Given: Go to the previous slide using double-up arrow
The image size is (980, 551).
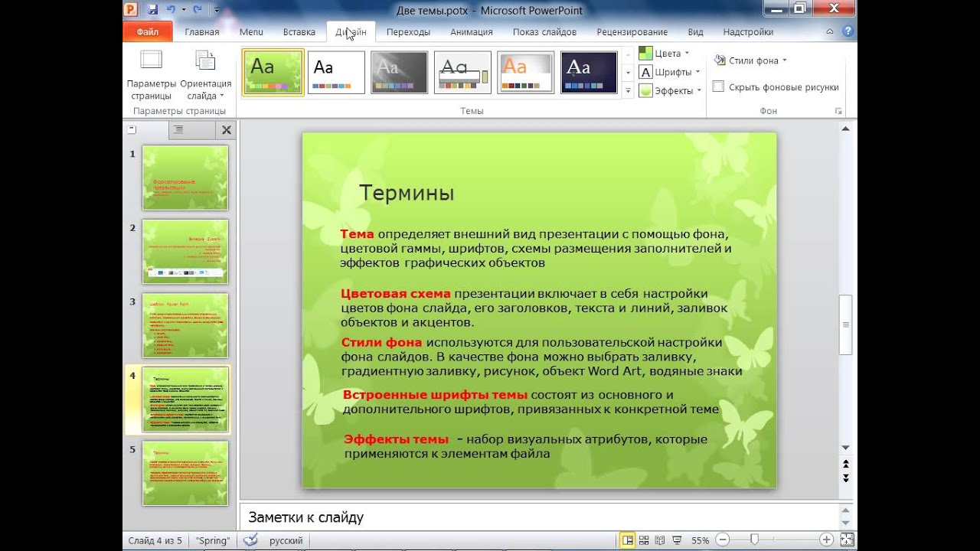Looking at the screenshot, I should click(x=845, y=464).
